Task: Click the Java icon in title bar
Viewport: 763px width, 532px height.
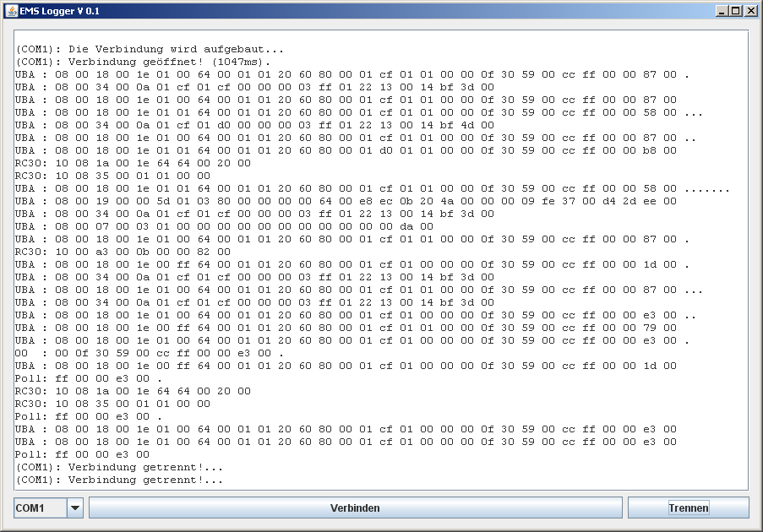Action: [12, 11]
